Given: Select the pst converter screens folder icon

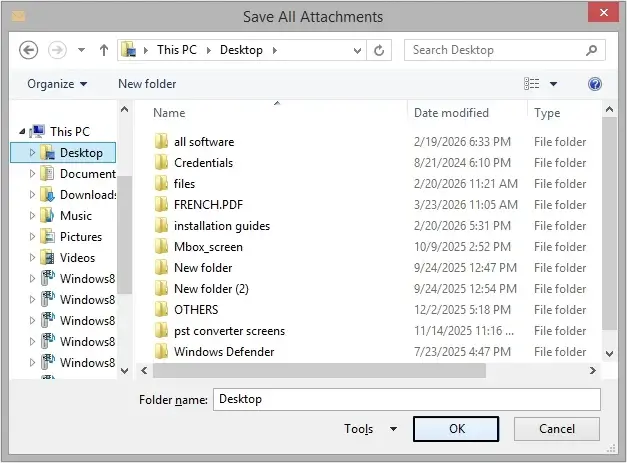Looking at the screenshot, I should click(x=161, y=331).
